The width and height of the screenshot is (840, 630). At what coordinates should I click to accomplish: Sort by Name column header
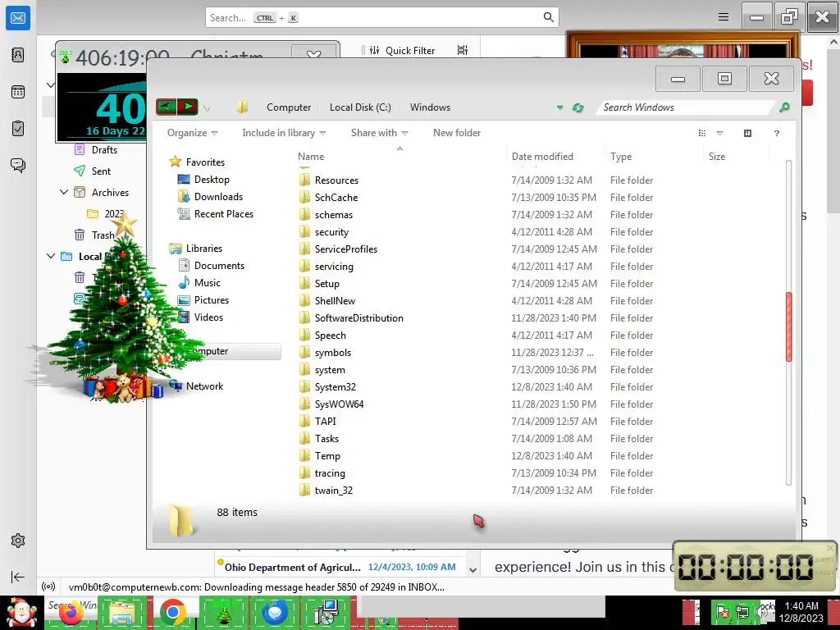pos(311,157)
